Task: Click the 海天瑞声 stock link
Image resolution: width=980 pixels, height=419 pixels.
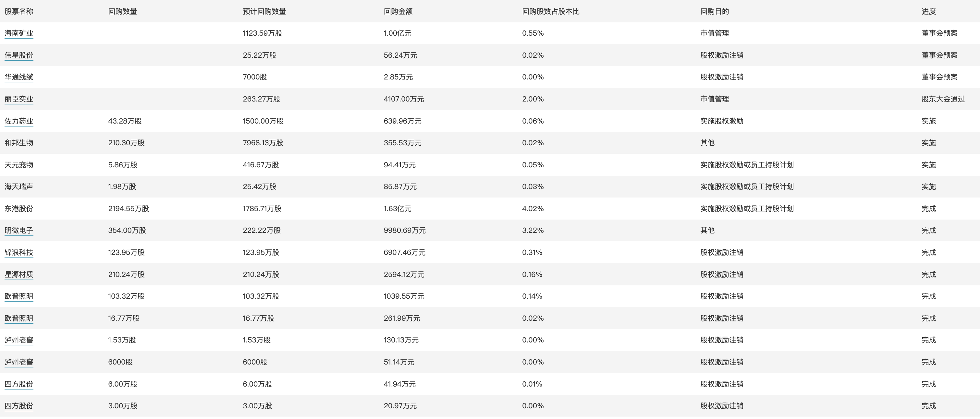Action: 18,186
